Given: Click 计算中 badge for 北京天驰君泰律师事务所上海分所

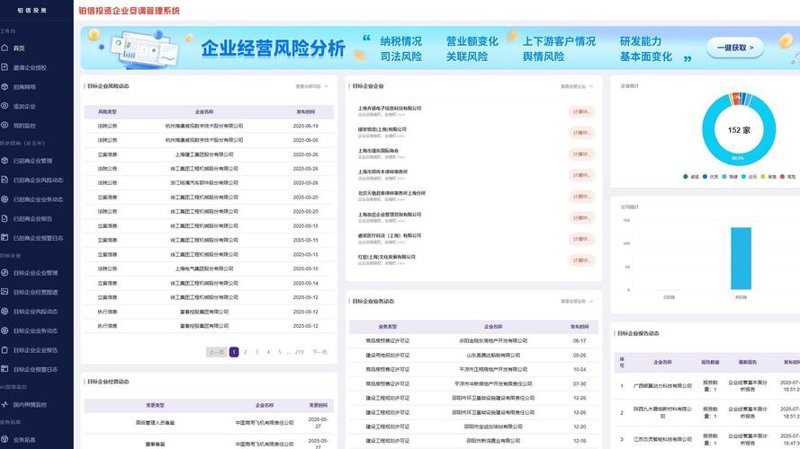Looking at the screenshot, I should 581,196.
